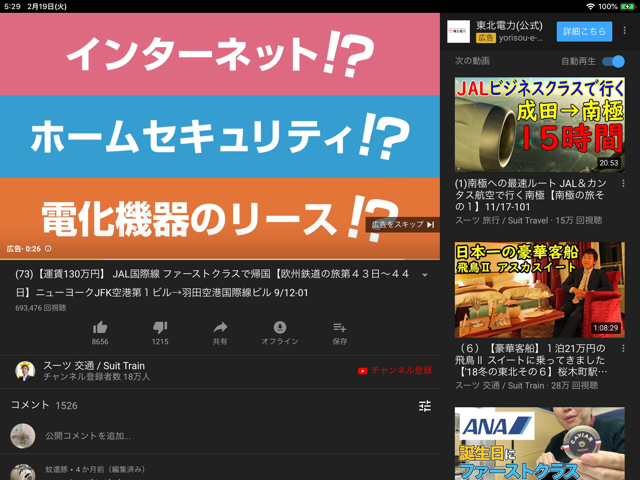Tap the Wi-Fi icon in the status bar
640x480 pixels.
coord(590,6)
